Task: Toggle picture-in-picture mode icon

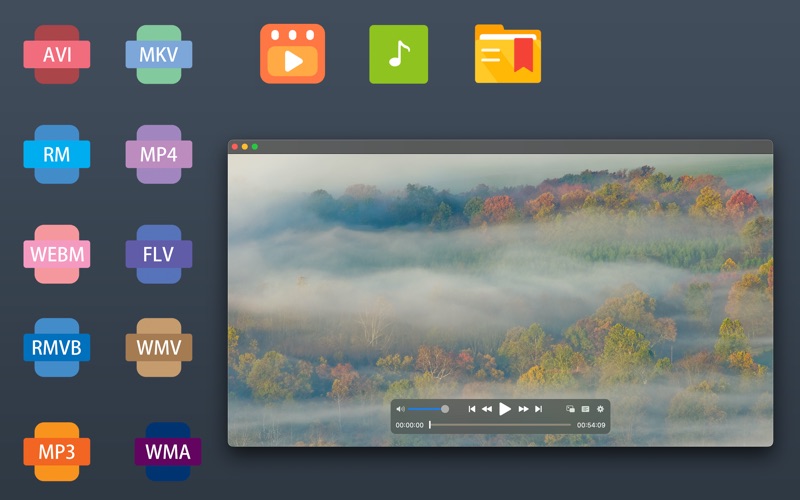Action: click(x=570, y=409)
